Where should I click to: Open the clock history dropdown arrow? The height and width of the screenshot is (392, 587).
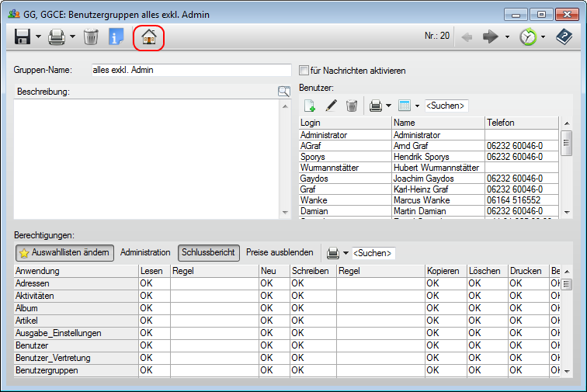pos(543,36)
